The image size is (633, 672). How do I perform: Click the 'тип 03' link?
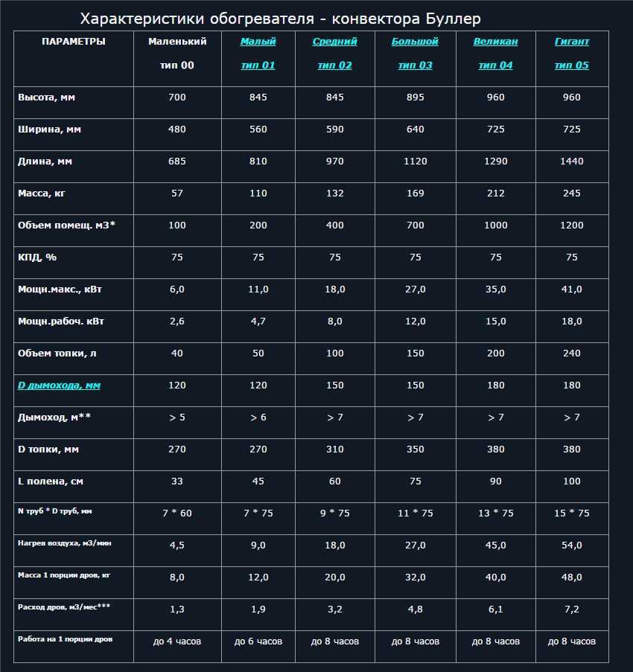coord(415,65)
